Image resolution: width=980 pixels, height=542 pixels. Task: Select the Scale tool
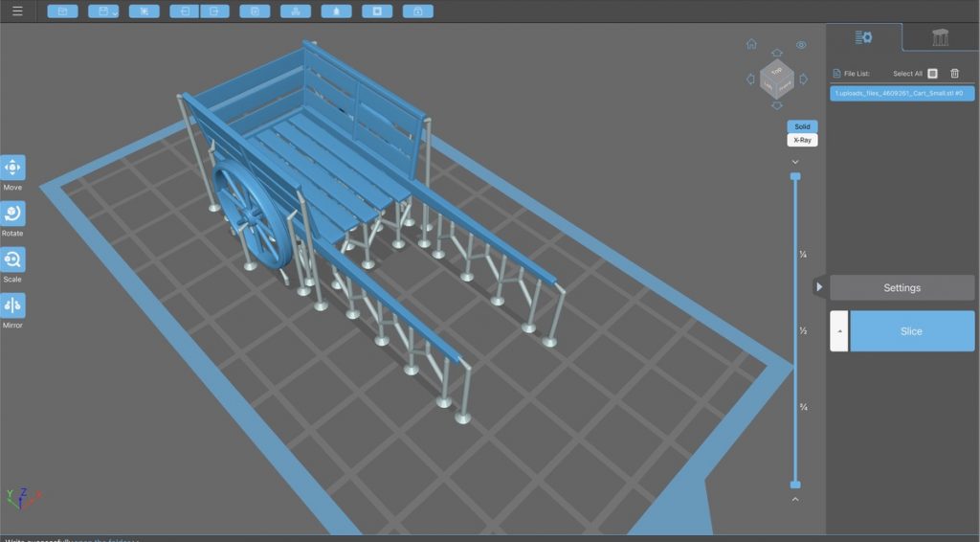point(13,260)
